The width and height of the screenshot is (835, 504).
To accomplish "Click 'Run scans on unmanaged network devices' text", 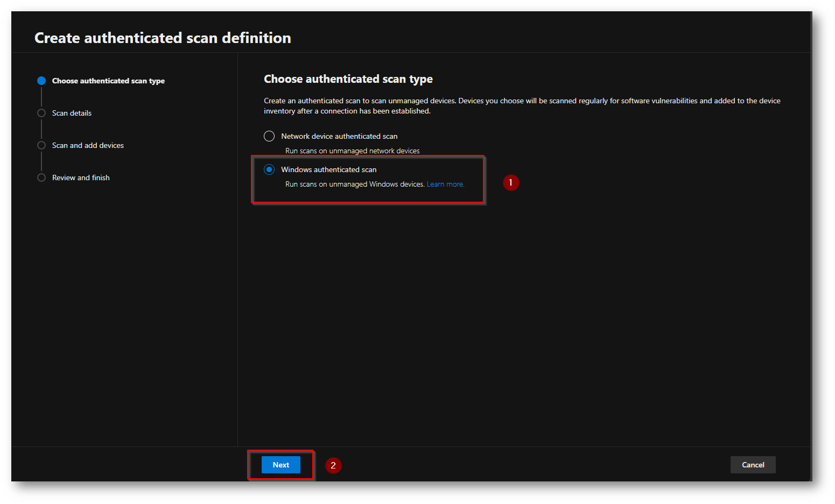I will (x=353, y=151).
